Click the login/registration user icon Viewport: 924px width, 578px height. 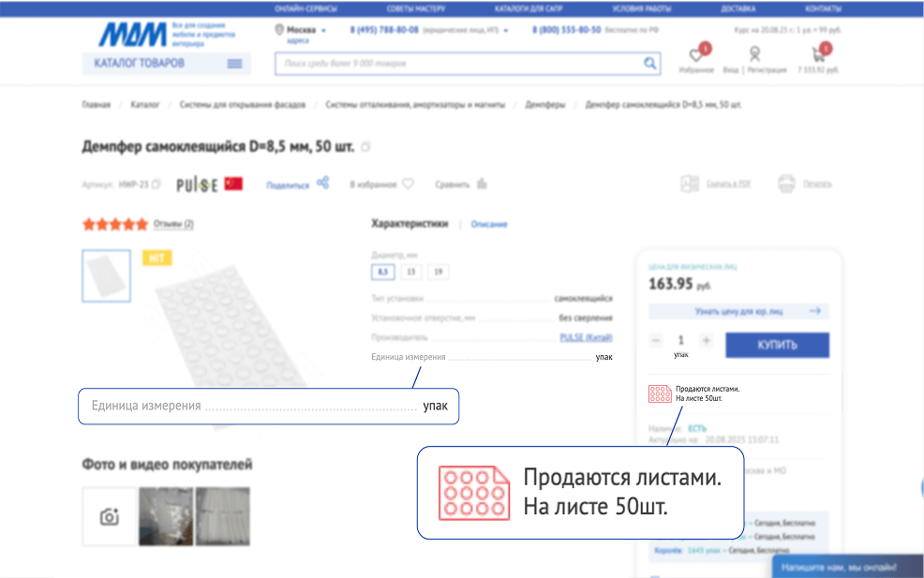tap(754, 55)
